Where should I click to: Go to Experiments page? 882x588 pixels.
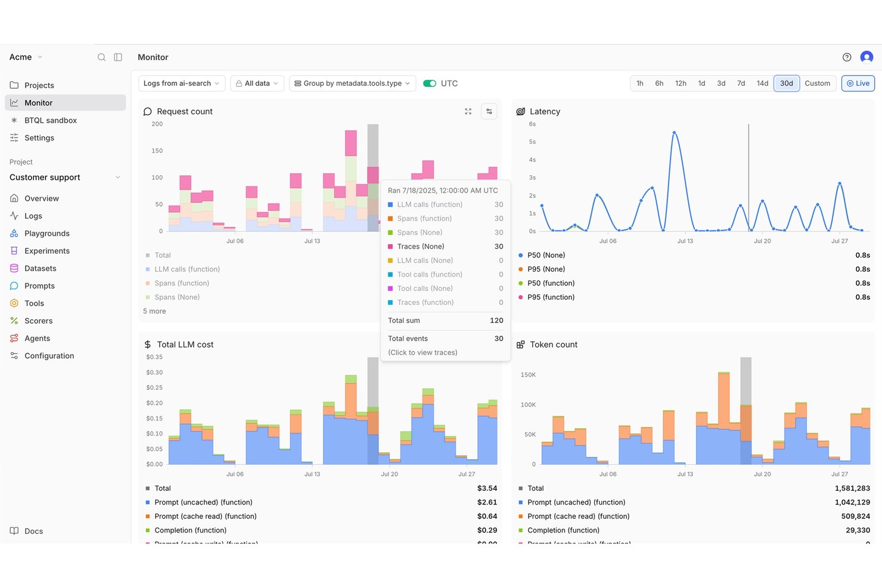[66, 251]
